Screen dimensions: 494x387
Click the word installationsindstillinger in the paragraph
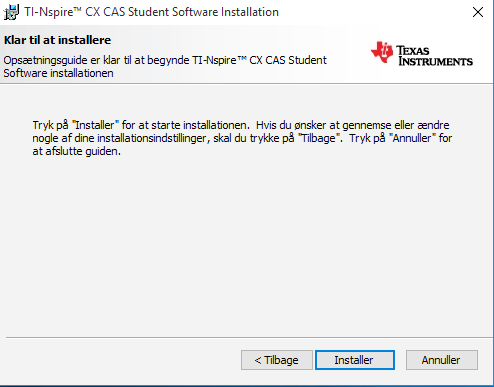(x=153, y=138)
